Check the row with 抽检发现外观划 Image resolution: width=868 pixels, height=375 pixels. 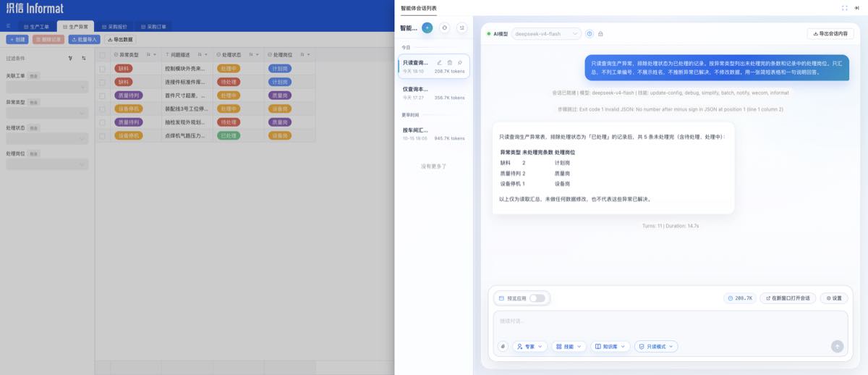pyautogui.click(x=103, y=122)
